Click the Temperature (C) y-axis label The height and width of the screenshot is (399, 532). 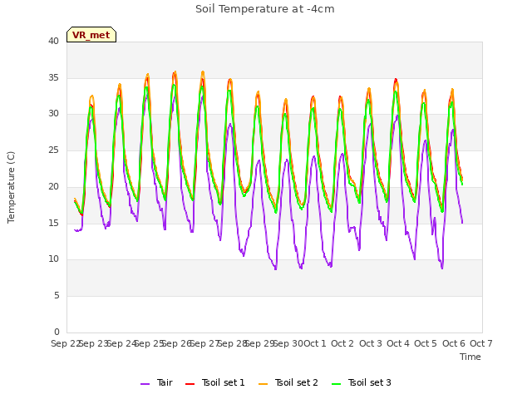click(x=11, y=187)
